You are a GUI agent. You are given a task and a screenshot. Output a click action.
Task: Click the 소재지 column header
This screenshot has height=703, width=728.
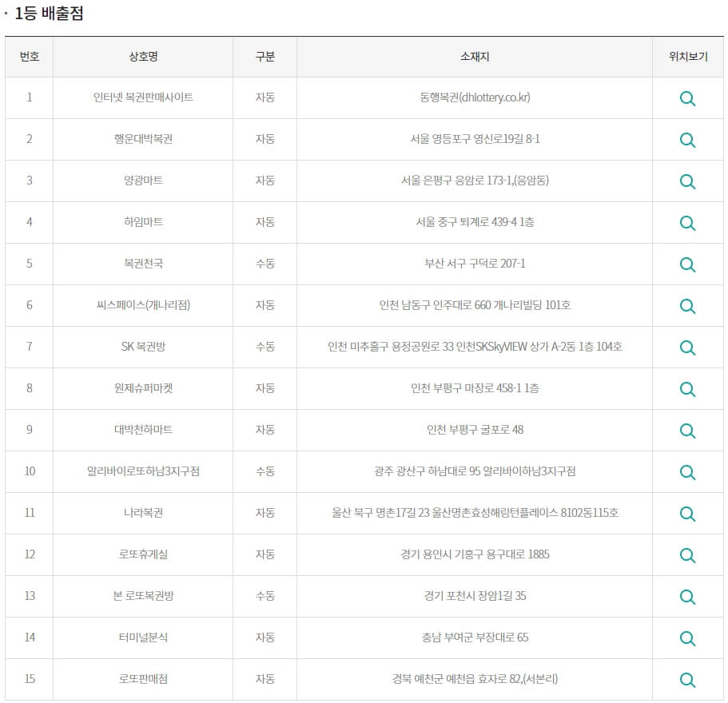(x=475, y=57)
